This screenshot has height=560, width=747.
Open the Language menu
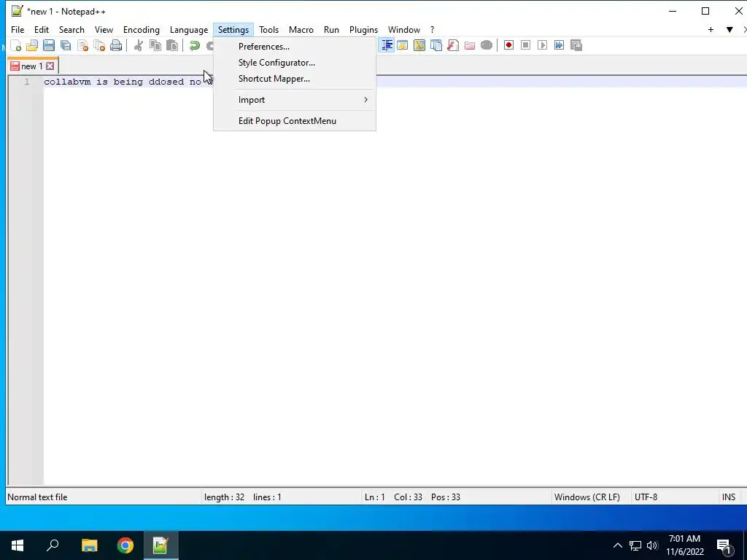(189, 29)
